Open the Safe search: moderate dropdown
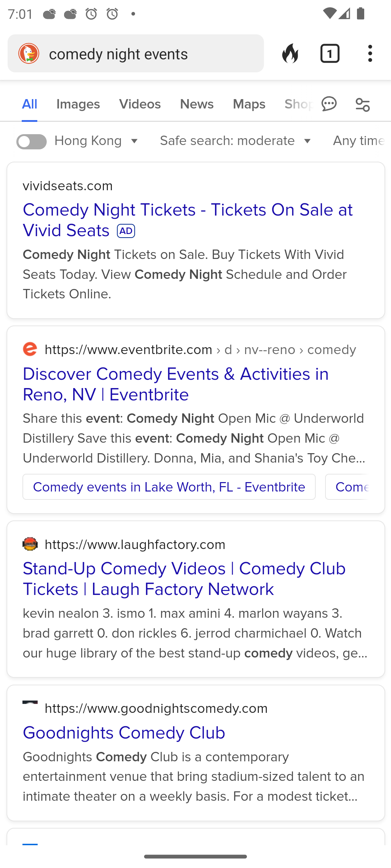 [236, 141]
